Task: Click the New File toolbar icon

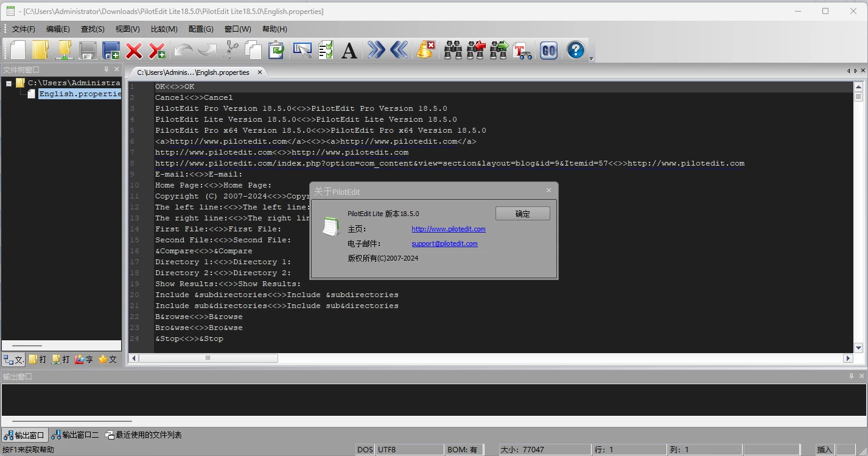Action: pyautogui.click(x=18, y=50)
